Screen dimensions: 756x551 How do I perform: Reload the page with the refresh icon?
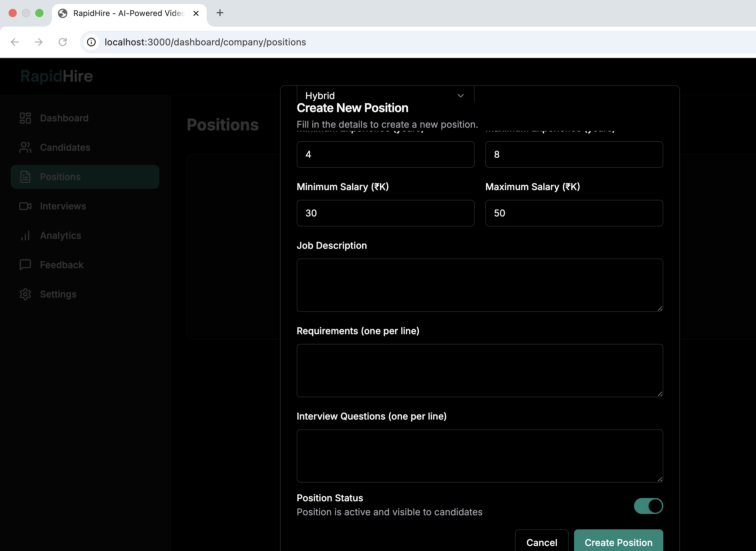click(x=63, y=42)
